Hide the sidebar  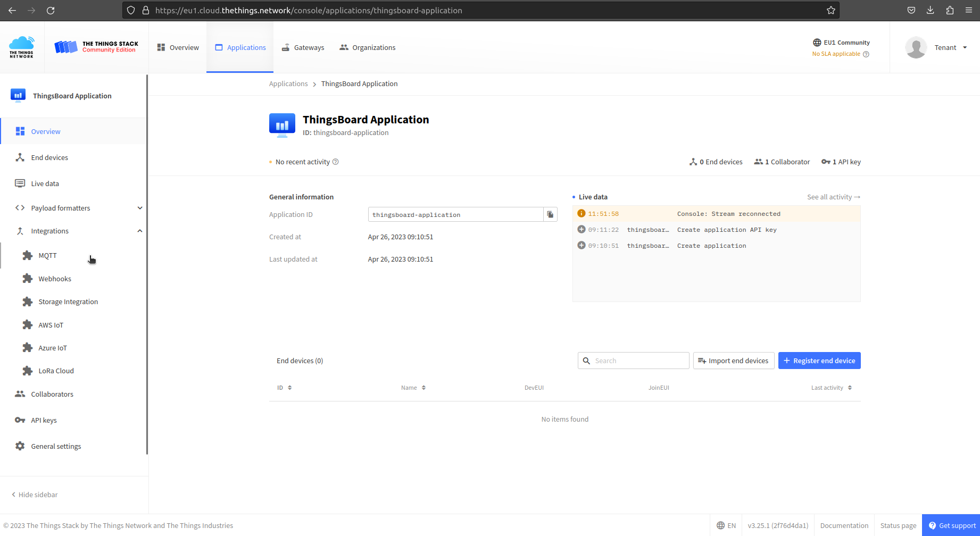[x=34, y=495]
